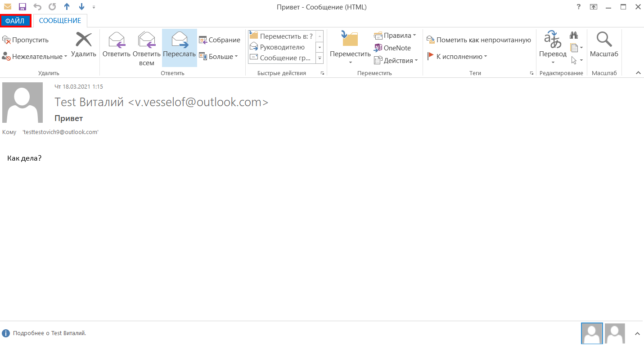Open the quick access toolbar customize dropdown

[x=94, y=7]
